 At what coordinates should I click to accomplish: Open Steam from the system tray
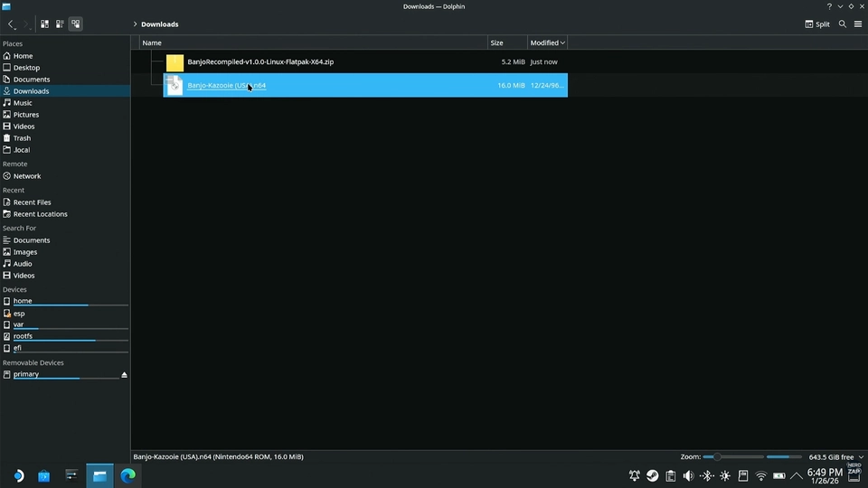pos(652,475)
